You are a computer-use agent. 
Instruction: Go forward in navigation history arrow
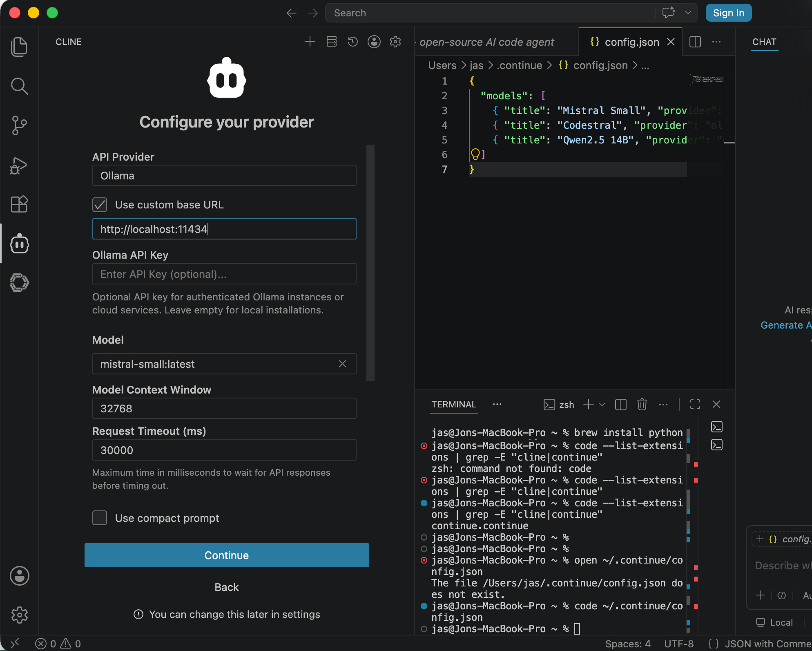(313, 13)
